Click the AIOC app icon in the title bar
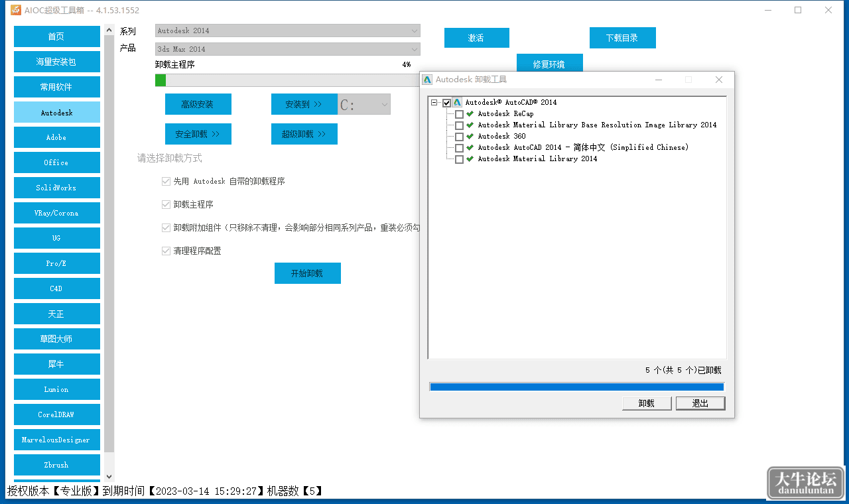This screenshot has height=504, width=849. [16, 10]
